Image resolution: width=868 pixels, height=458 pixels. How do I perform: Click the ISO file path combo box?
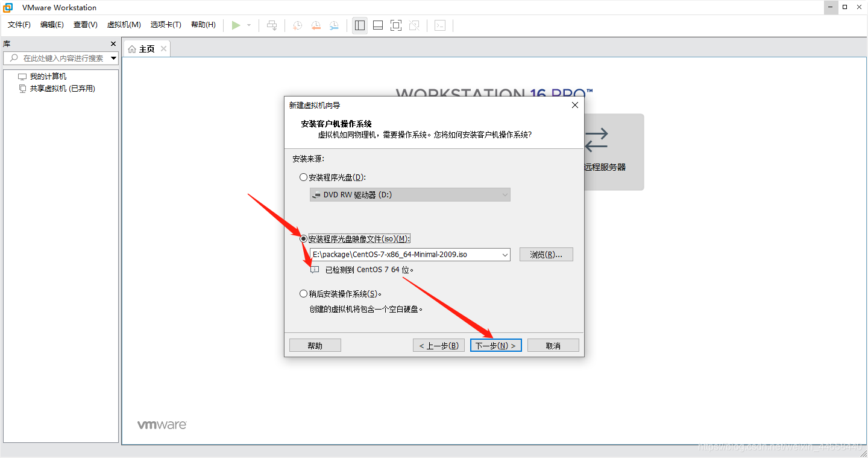coord(410,255)
